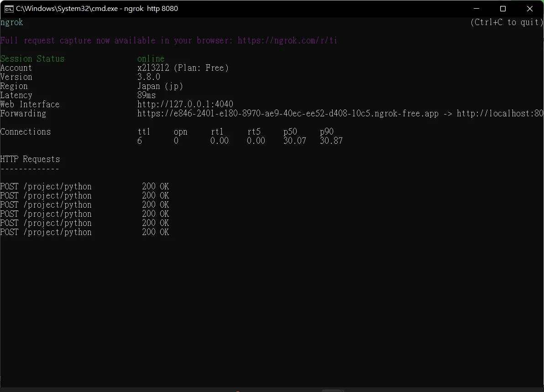Click the cmd.exe ngrok http 8080 title

coord(97,9)
